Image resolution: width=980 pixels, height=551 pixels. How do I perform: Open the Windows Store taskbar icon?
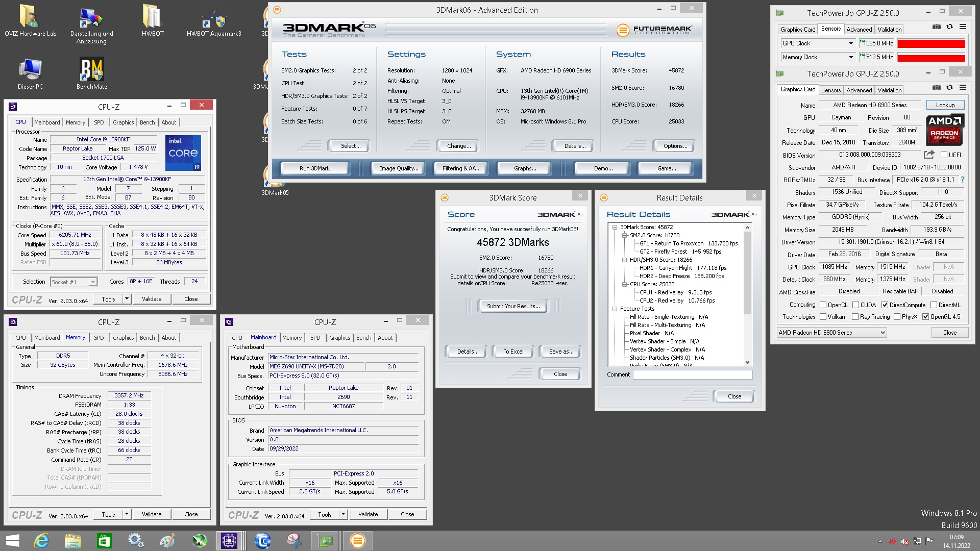click(x=104, y=541)
